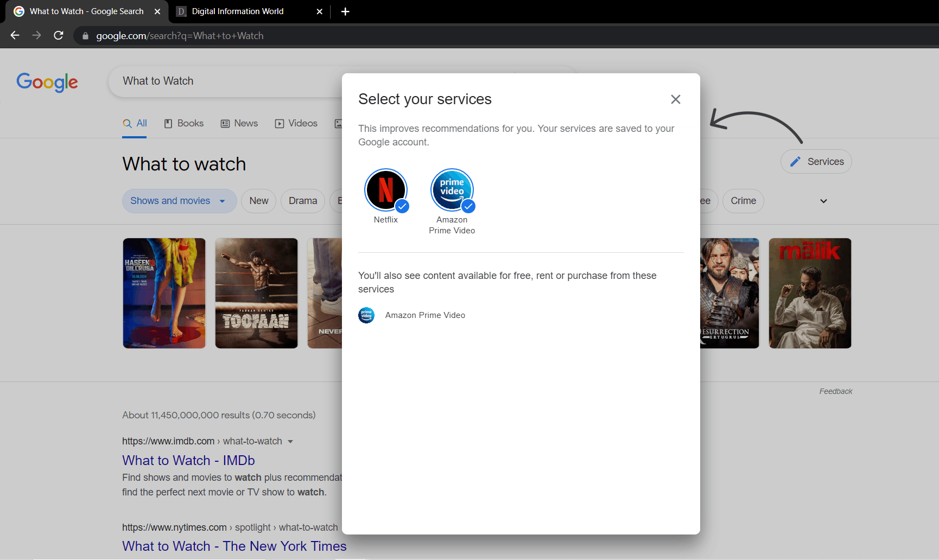Expand more genre filters with the chevron

click(x=823, y=201)
